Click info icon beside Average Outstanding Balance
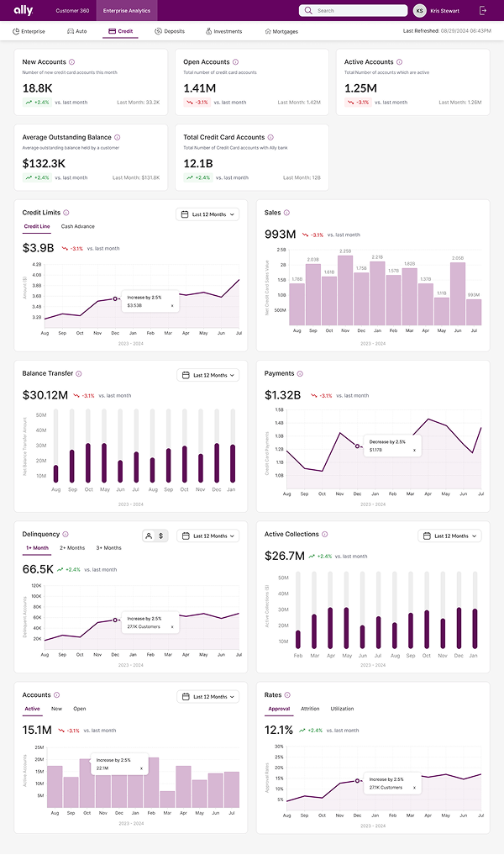This screenshot has height=855, width=504. click(117, 137)
